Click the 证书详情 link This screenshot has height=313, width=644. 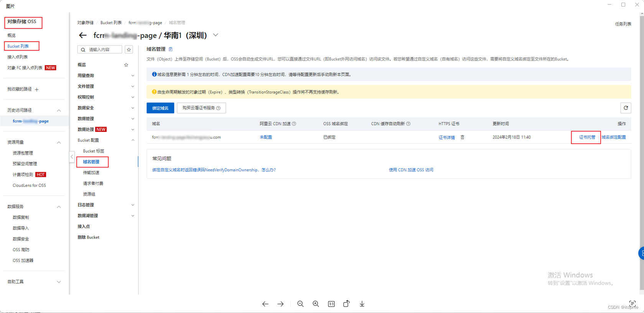pyautogui.click(x=447, y=137)
